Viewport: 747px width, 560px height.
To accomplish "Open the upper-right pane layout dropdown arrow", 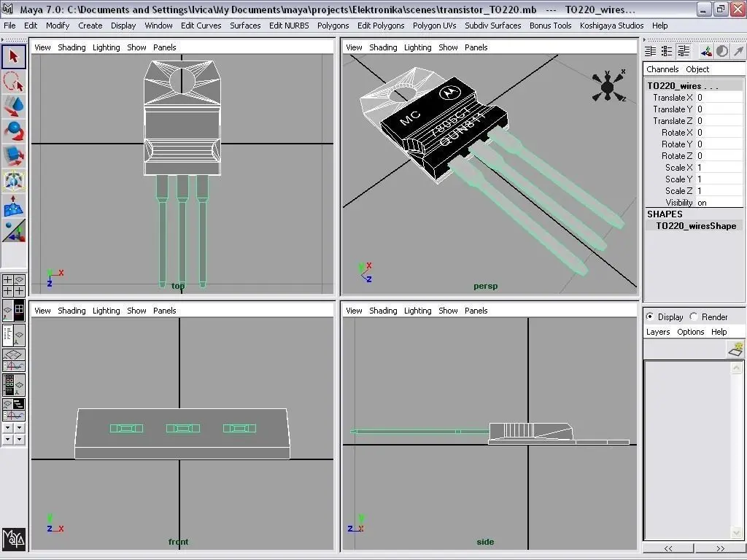I will click(x=19, y=428).
